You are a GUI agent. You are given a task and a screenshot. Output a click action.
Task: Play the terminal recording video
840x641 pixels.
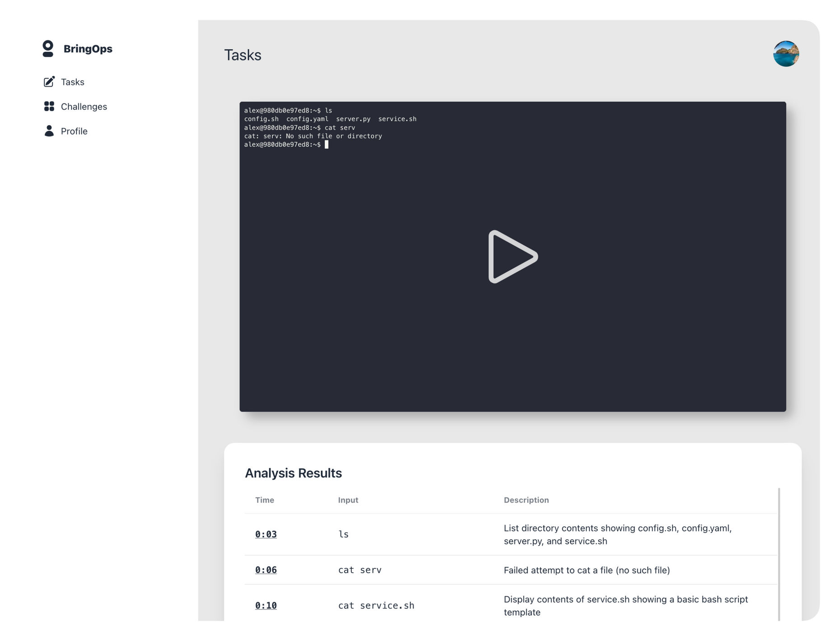pos(513,257)
